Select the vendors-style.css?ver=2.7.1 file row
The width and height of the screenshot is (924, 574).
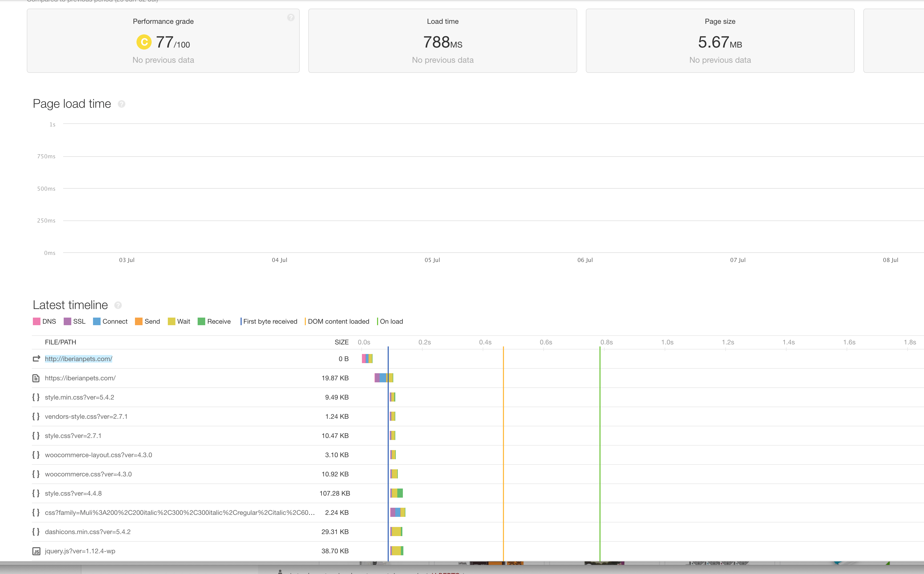pos(478,416)
